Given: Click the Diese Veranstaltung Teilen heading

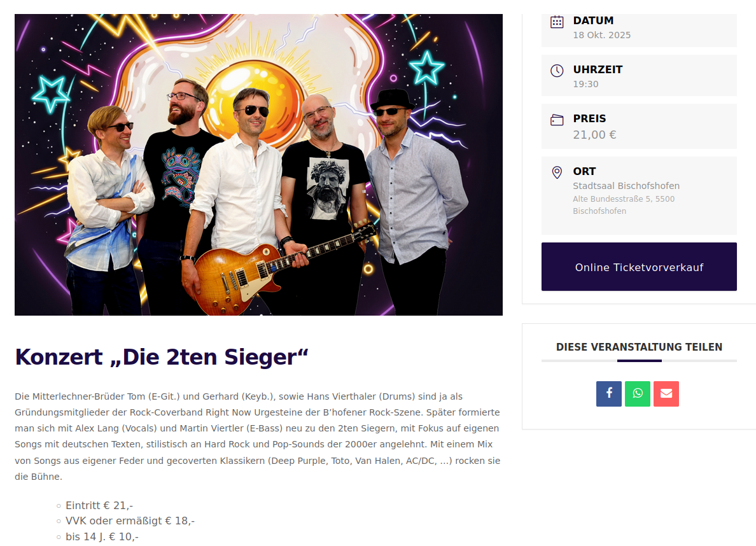Looking at the screenshot, I should [x=639, y=347].
